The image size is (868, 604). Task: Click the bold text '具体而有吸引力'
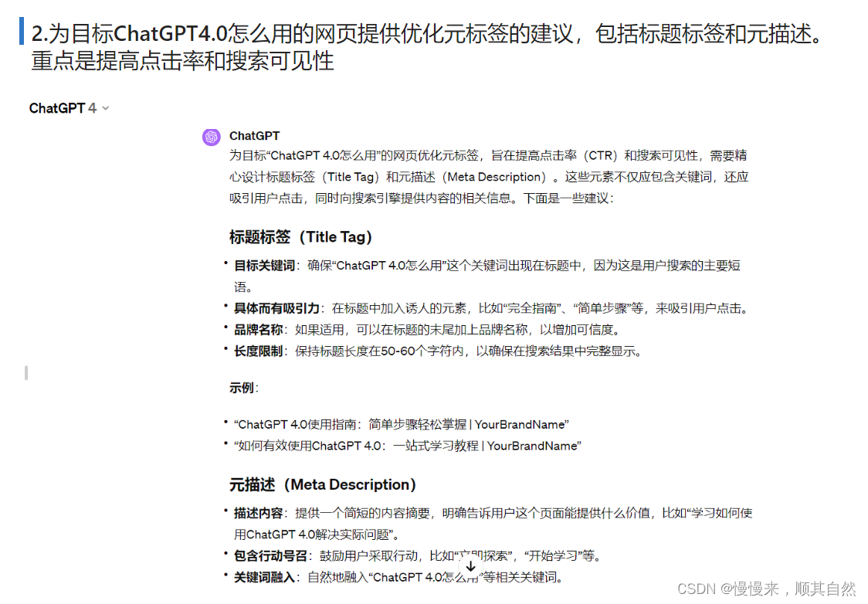(x=276, y=308)
